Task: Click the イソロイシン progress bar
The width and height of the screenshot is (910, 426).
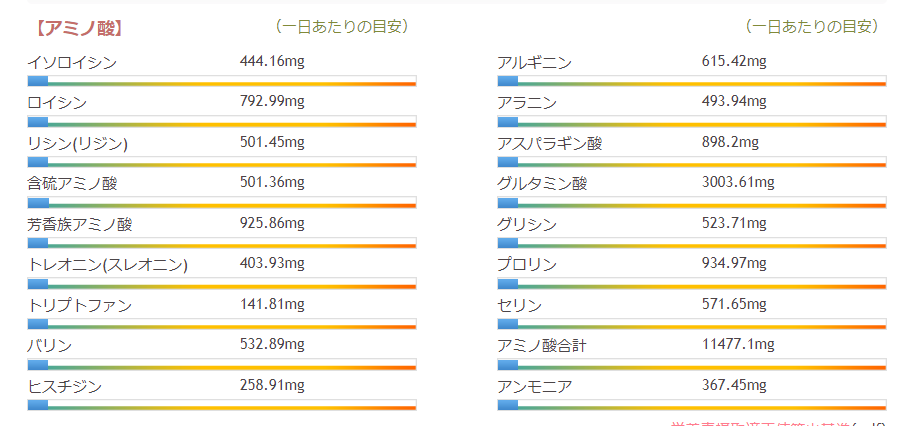Action: tap(222, 82)
